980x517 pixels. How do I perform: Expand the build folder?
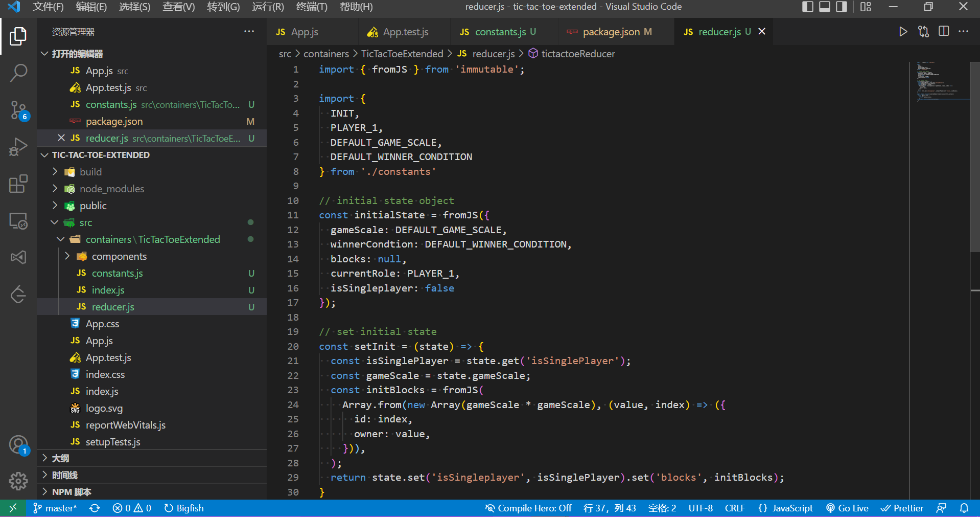point(90,172)
